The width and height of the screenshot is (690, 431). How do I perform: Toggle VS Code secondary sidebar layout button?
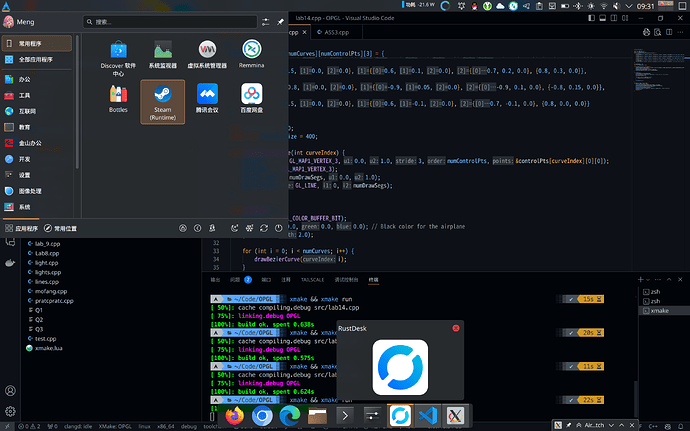[x=613, y=18]
